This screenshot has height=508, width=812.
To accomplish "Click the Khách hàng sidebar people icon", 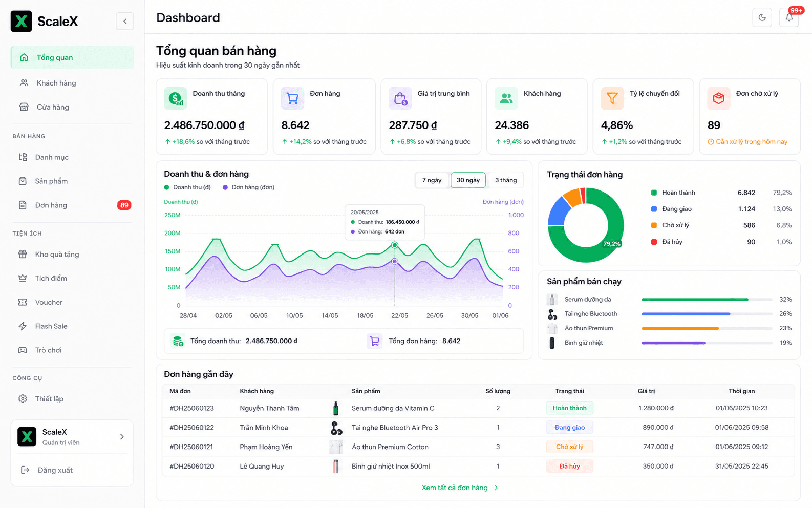I will pos(24,83).
